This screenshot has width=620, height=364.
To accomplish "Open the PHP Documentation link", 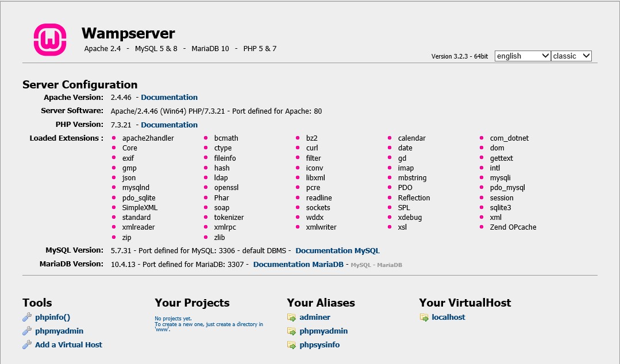I will coord(169,125).
